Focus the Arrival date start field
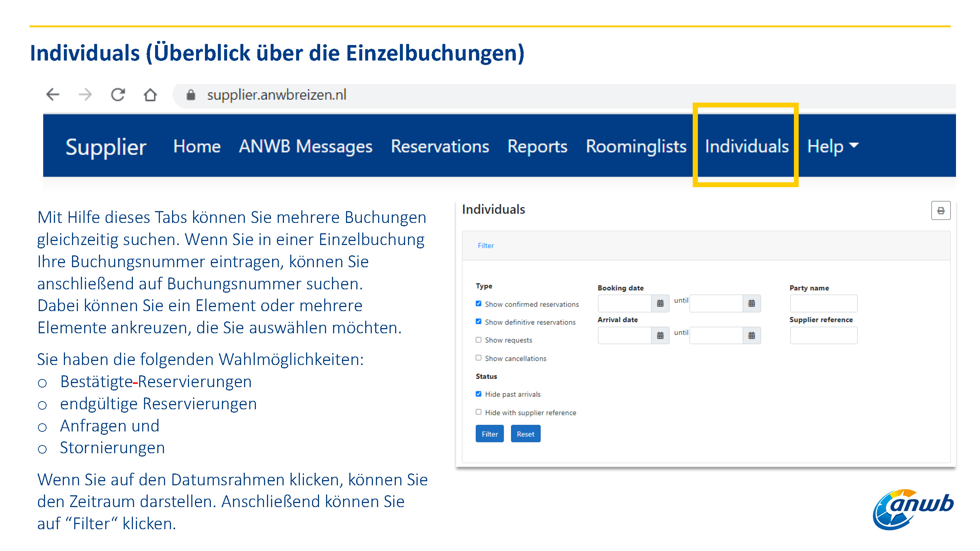 pyautogui.click(x=625, y=335)
